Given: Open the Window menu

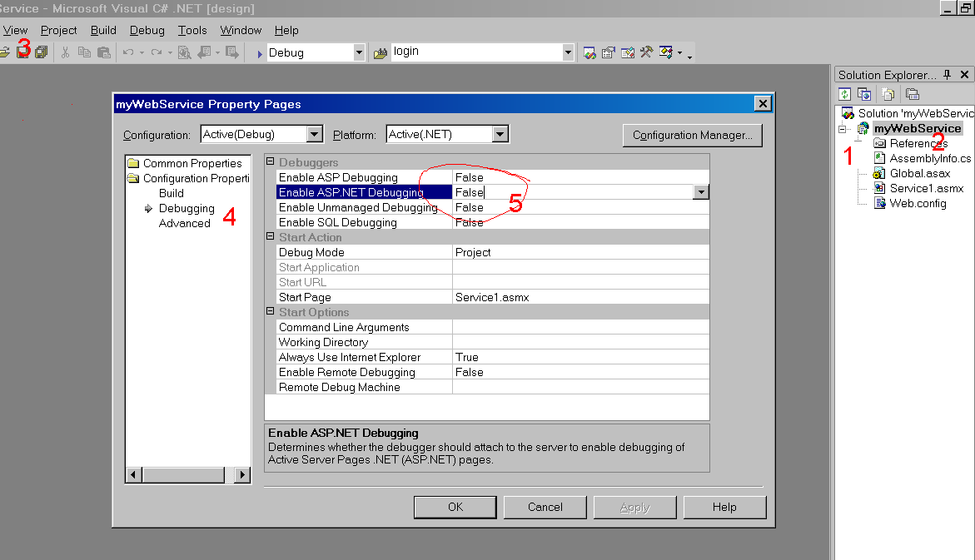Looking at the screenshot, I should coord(241,30).
